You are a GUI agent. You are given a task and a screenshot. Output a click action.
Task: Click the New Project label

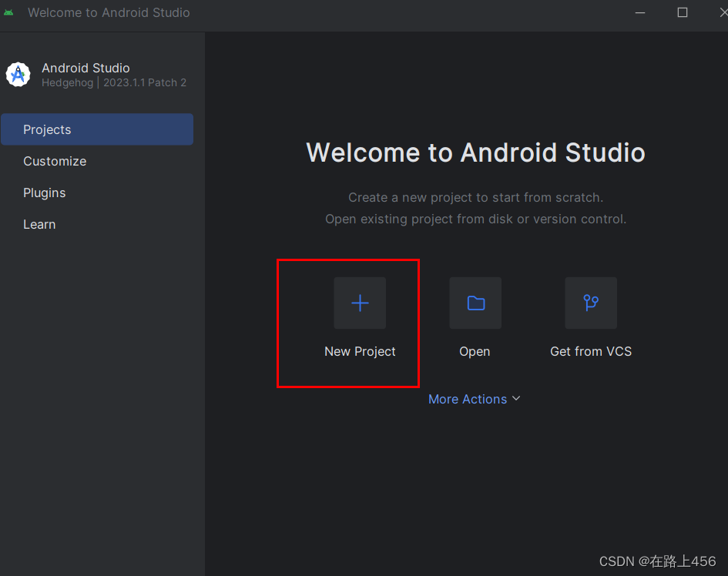coord(360,351)
